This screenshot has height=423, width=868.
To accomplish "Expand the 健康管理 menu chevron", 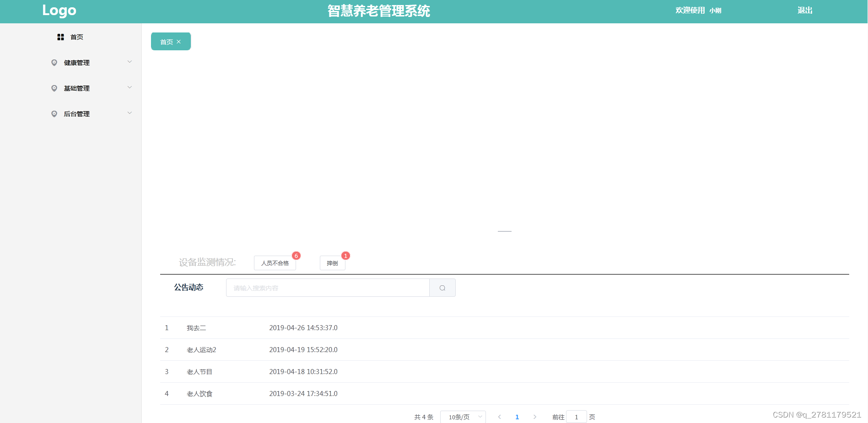I will (x=129, y=62).
